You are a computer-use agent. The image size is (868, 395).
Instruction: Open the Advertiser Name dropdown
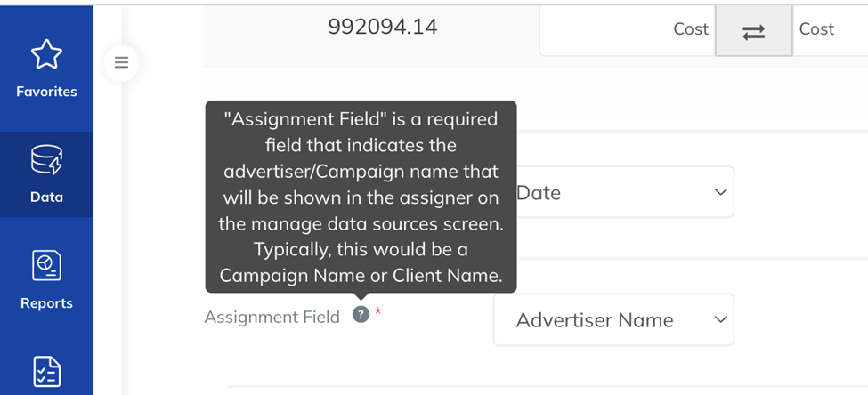pos(613,319)
